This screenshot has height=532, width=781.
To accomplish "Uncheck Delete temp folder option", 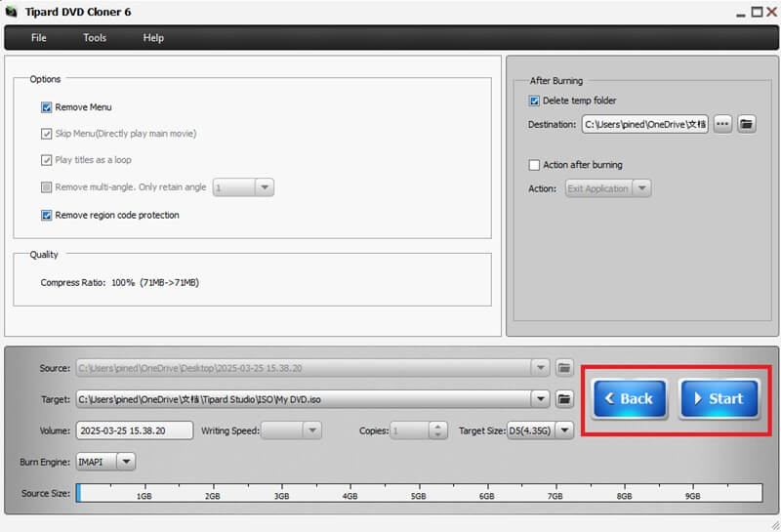I will tap(534, 101).
